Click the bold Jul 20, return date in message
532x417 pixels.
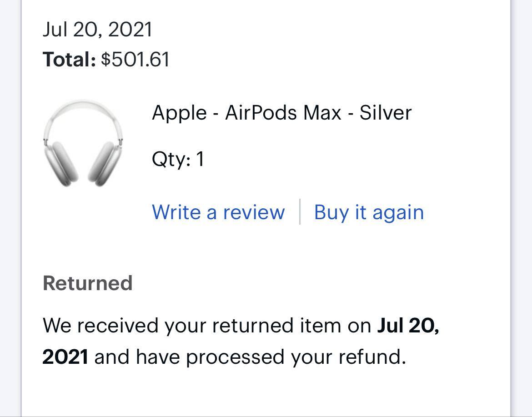point(408,326)
